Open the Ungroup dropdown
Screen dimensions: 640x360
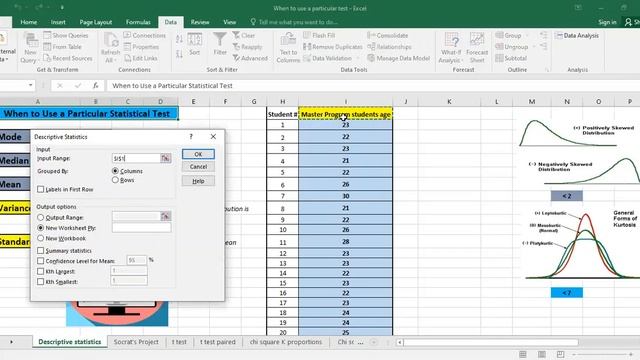532,47
